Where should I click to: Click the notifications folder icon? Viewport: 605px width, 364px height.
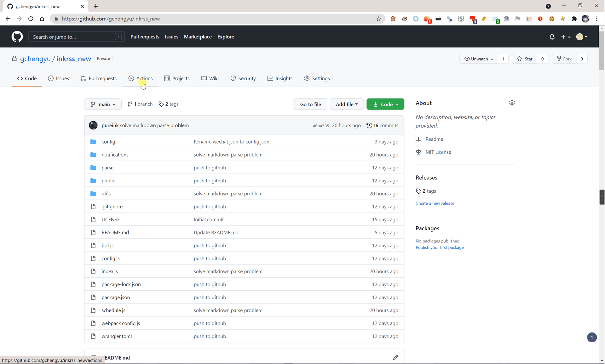pyautogui.click(x=93, y=155)
